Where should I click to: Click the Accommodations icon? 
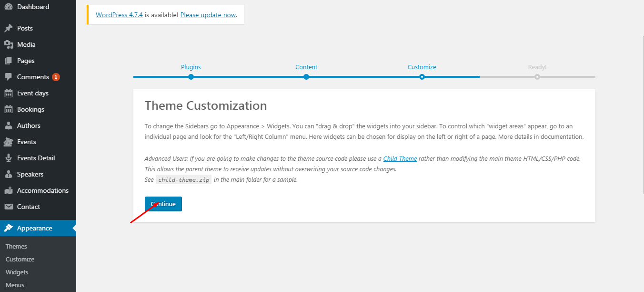[9, 190]
